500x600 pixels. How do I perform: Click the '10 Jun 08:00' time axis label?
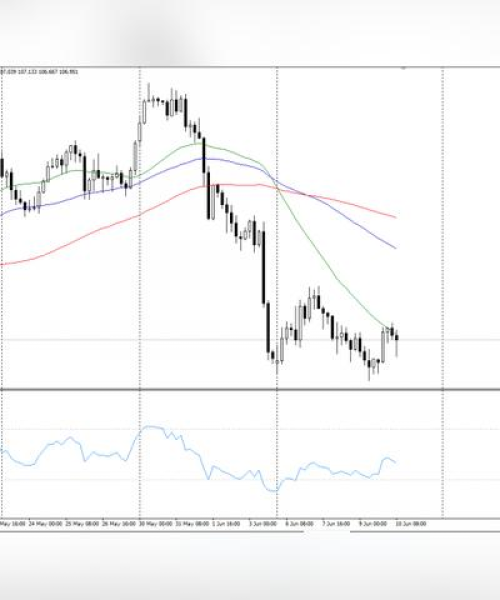(410, 523)
